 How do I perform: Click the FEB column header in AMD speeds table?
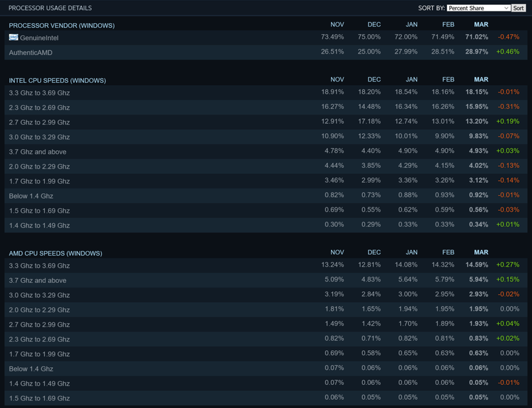point(448,252)
